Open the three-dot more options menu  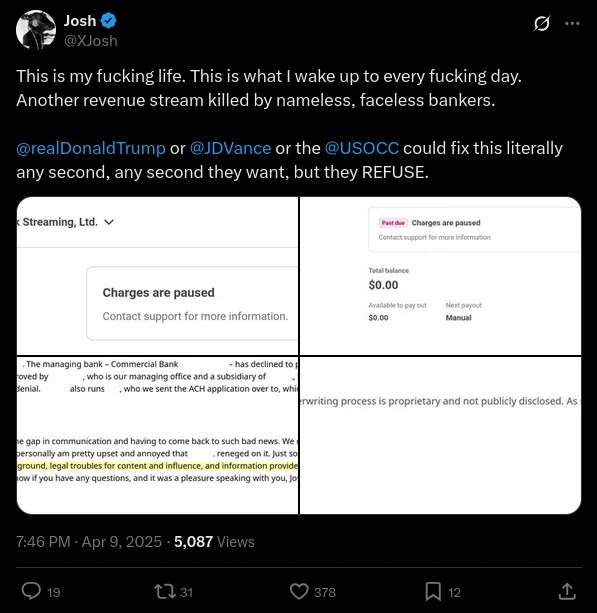(x=572, y=23)
